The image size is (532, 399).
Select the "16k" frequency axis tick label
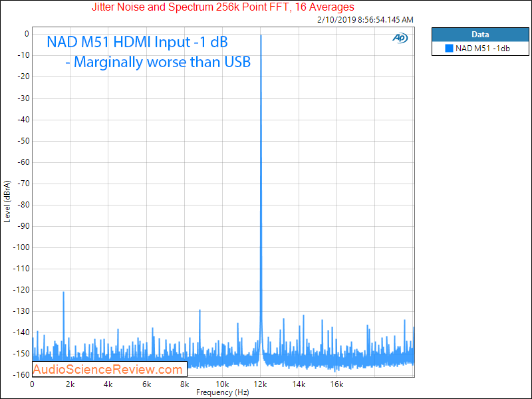(337, 384)
